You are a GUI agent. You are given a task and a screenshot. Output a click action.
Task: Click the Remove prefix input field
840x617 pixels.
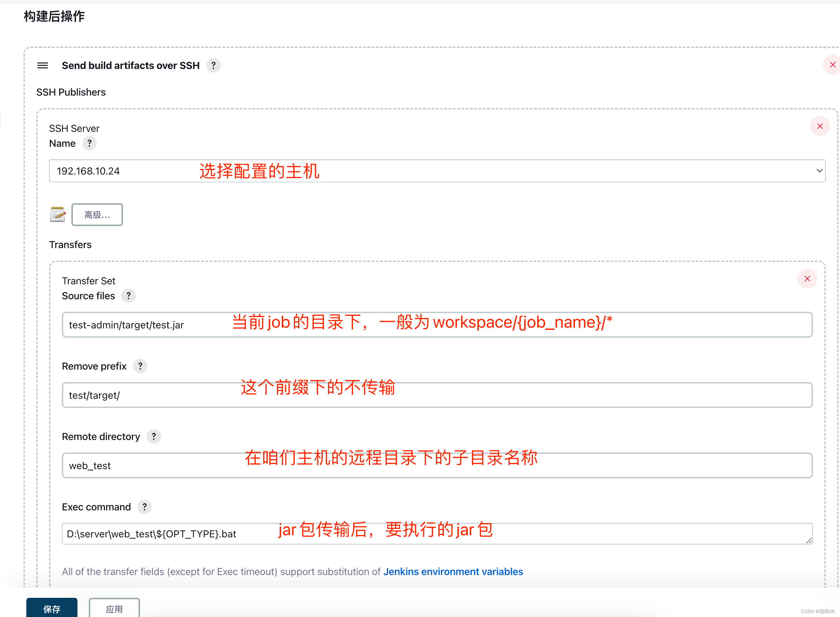coord(437,395)
